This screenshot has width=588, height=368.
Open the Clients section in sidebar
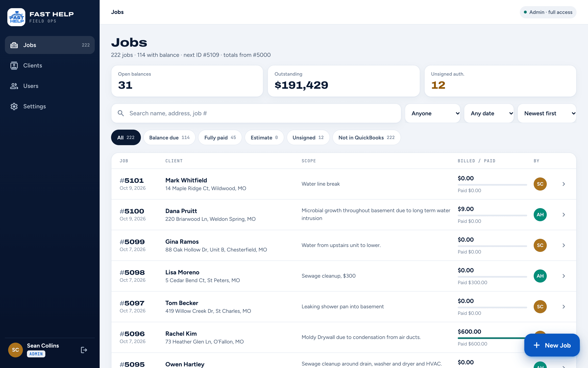[50, 65]
